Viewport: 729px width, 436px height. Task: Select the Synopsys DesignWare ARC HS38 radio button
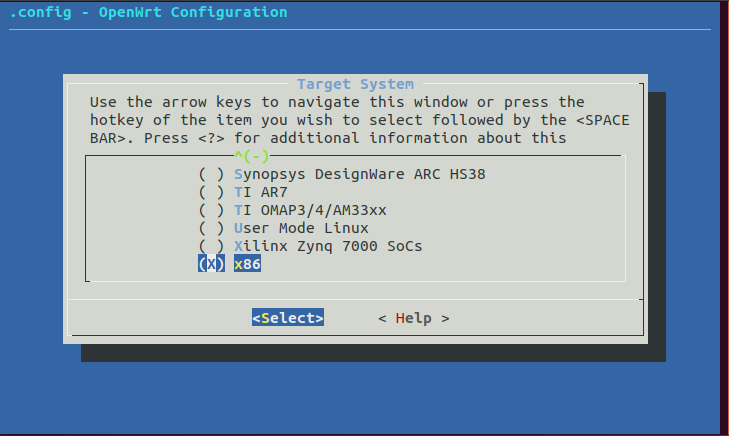coord(211,174)
